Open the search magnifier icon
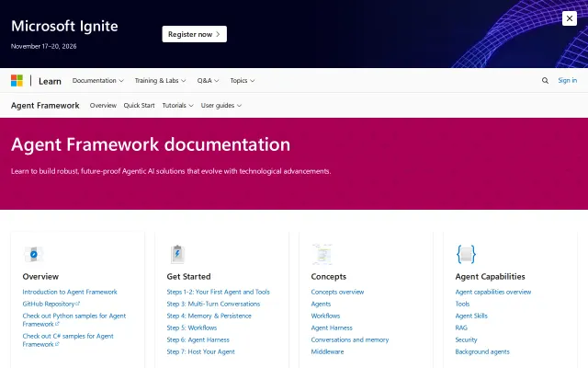Viewport: 588px width, 368px height. [545, 80]
